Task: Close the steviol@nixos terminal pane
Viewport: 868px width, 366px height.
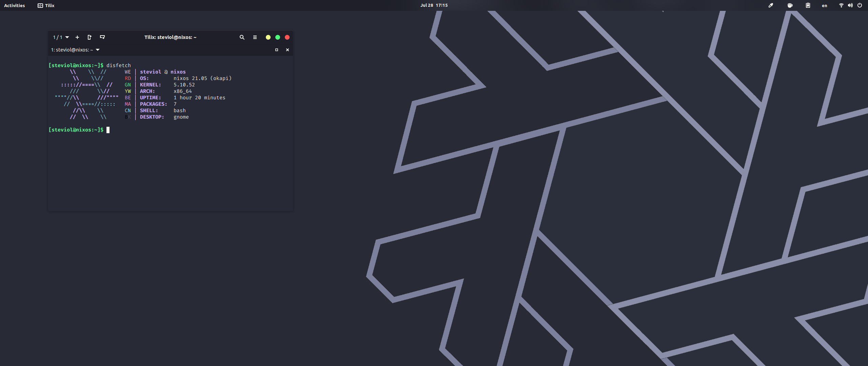Action: (288, 50)
